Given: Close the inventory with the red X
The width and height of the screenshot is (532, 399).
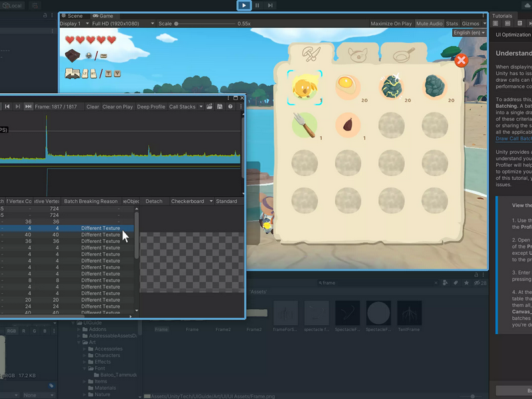Looking at the screenshot, I should click(461, 61).
